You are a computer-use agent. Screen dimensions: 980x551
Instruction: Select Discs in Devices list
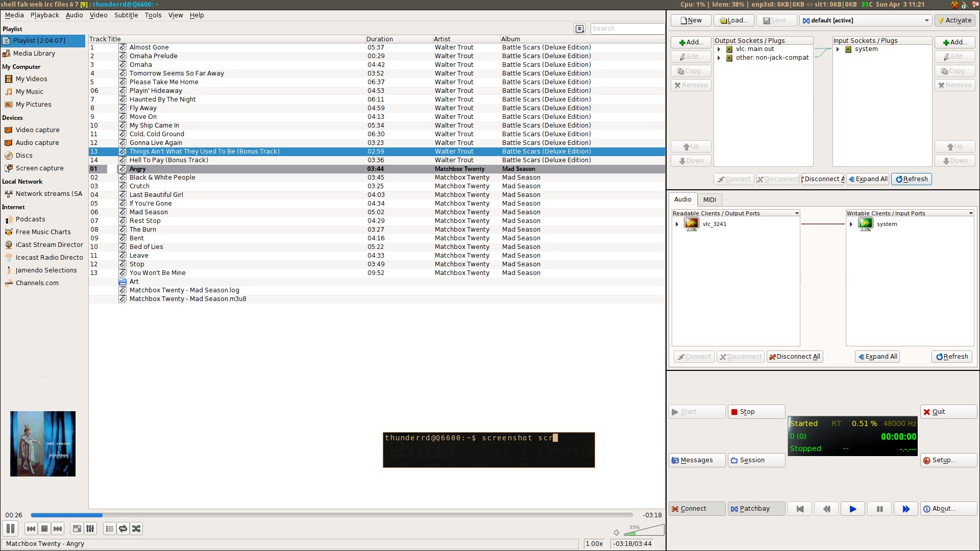click(x=23, y=155)
